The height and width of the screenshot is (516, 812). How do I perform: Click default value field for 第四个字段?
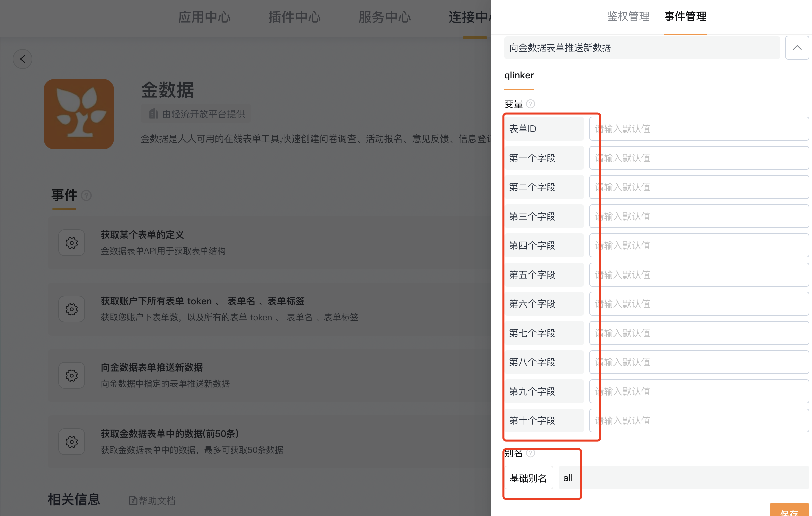[x=699, y=245]
